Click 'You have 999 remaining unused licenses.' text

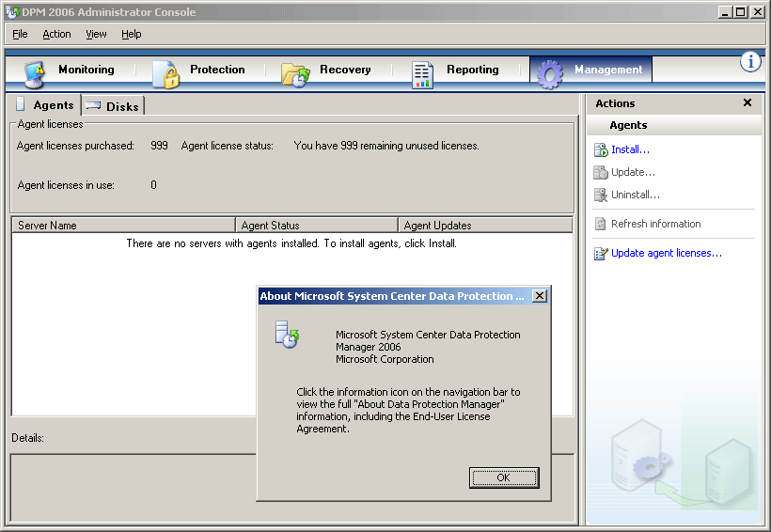pyautogui.click(x=386, y=146)
